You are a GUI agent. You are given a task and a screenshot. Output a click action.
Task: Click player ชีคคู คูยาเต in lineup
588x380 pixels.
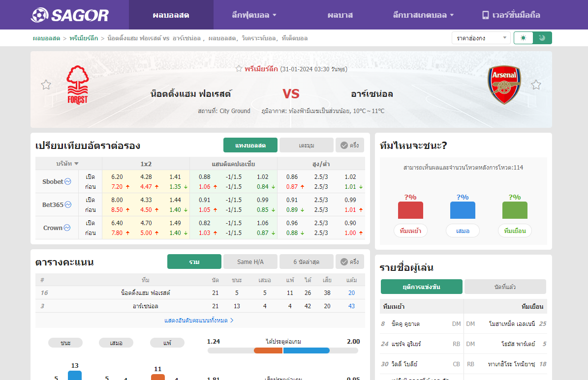tap(405, 324)
